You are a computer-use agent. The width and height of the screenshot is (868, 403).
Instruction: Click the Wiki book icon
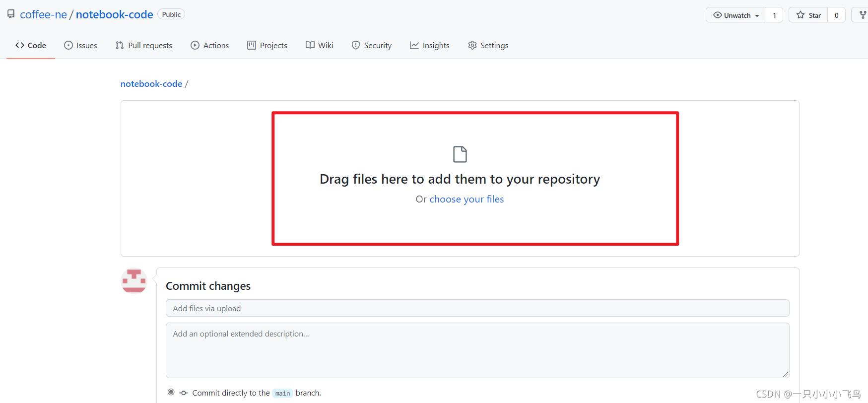(x=310, y=45)
